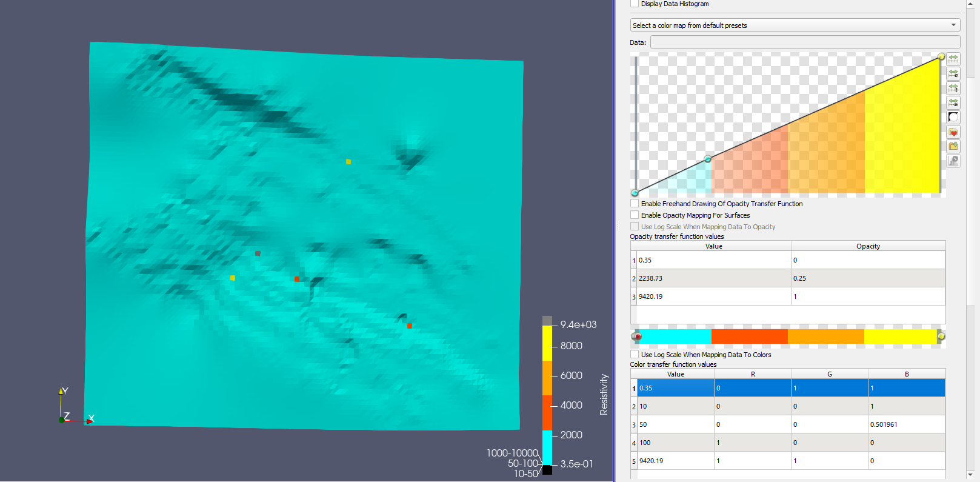Invert the transfer functions
The image size is (980, 482).
point(953,117)
